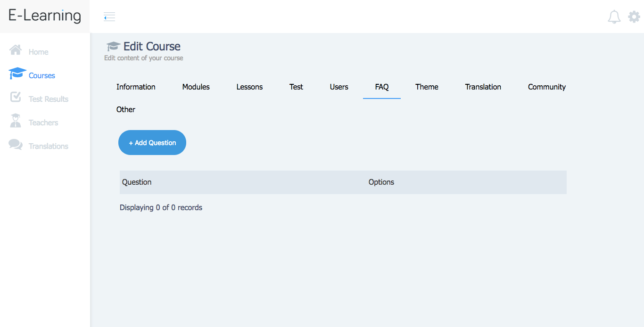644x327 pixels.
Task: Click the "Displaying 0 of 0 records" text
Action: point(161,207)
